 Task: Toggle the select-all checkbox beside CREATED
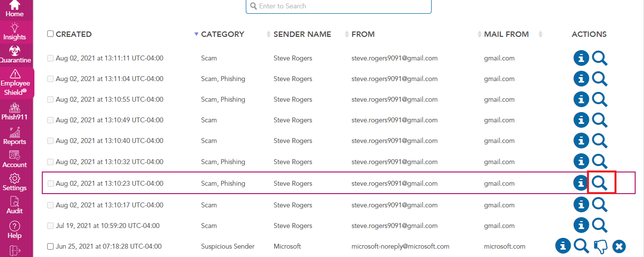(x=50, y=34)
